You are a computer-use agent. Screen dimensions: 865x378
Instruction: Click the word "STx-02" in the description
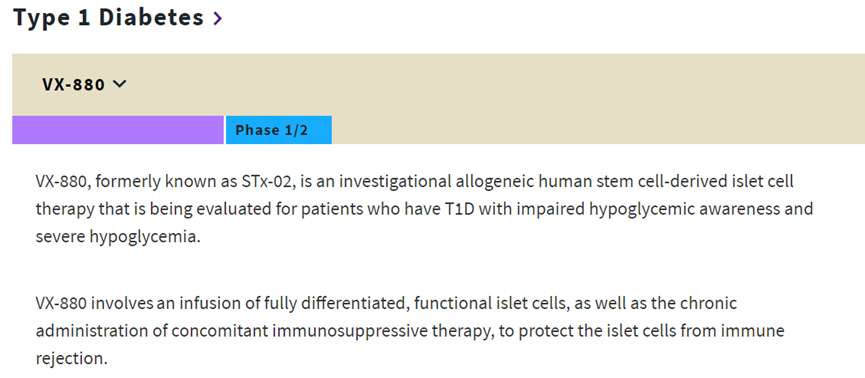pyautogui.click(x=267, y=182)
